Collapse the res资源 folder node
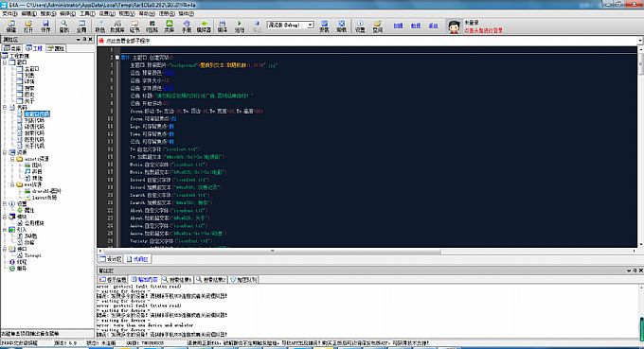 12,184
